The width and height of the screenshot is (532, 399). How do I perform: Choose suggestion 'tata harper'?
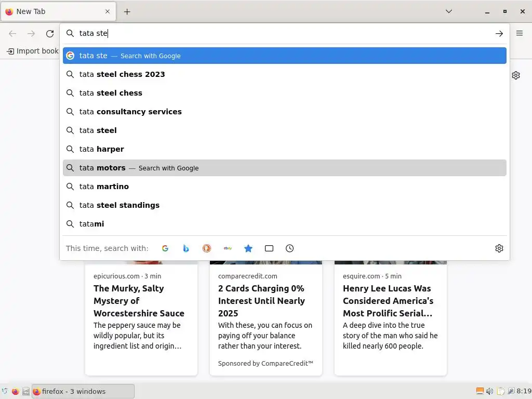pyautogui.click(x=284, y=149)
